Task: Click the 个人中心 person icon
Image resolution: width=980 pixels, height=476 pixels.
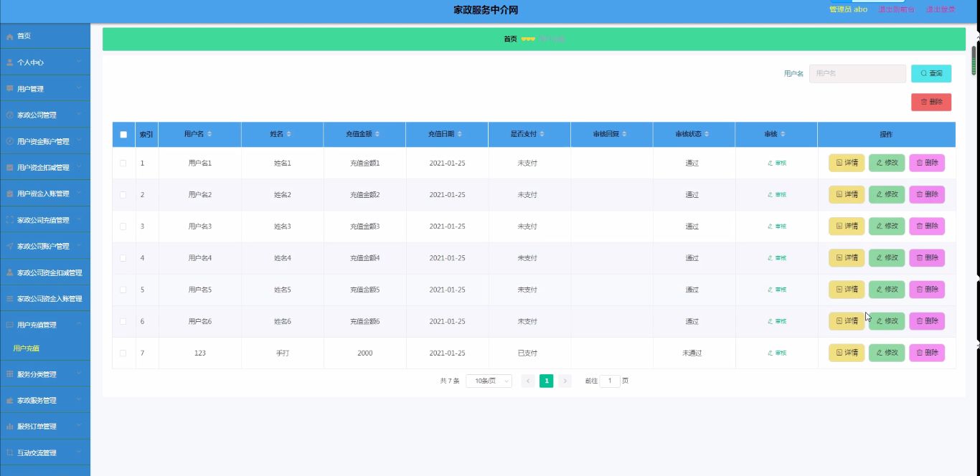Action: tap(10, 62)
